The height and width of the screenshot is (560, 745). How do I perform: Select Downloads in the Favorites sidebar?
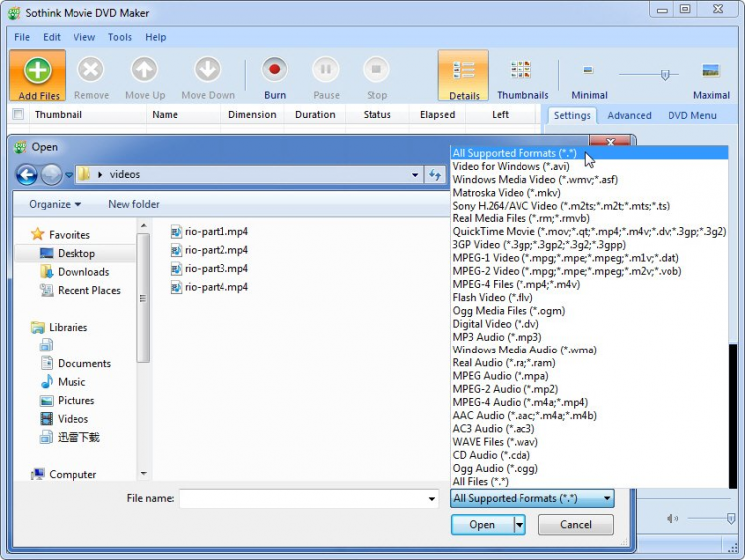click(x=83, y=272)
